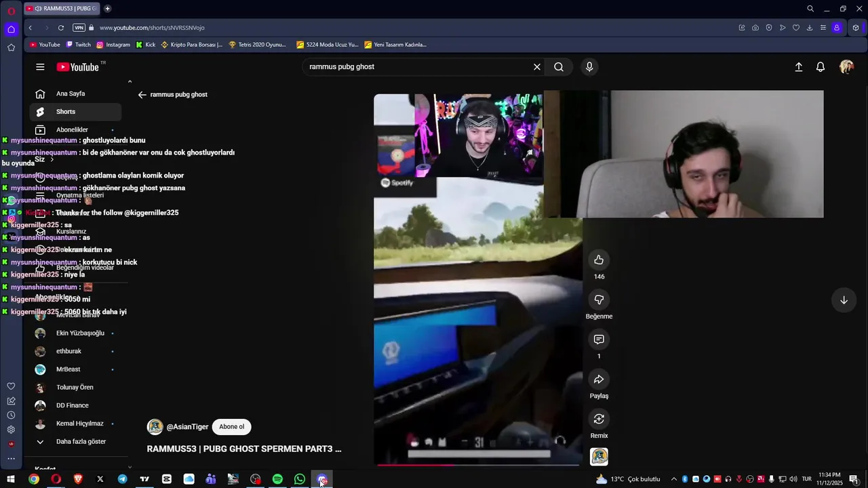Viewport: 868px width, 488px height.
Task: Subscribe with the Abone ol button
Action: (x=231, y=427)
